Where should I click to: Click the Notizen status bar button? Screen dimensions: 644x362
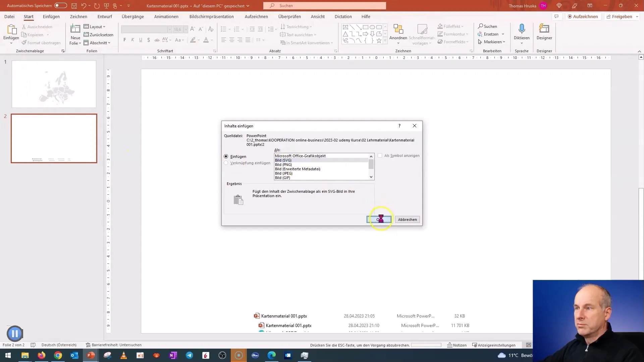(457, 345)
